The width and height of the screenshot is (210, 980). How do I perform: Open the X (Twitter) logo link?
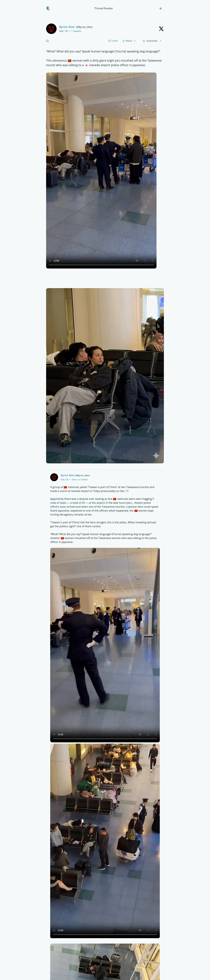(x=161, y=29)
